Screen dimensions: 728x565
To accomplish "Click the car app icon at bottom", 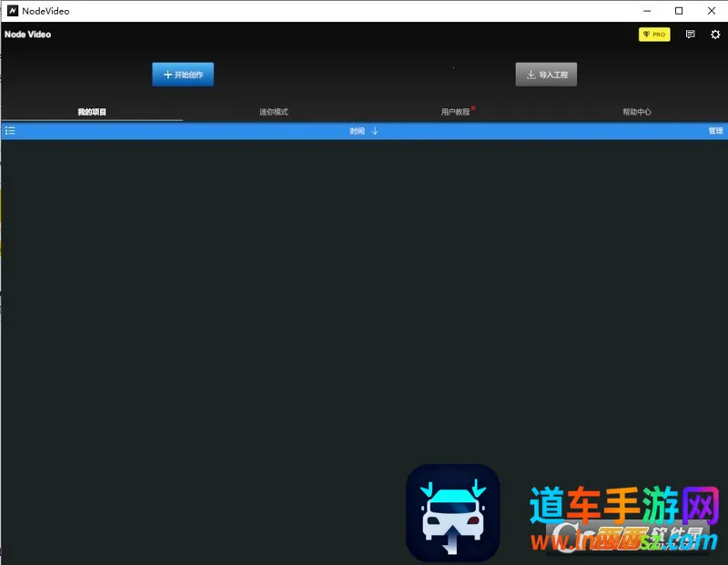I will pos(452,513).
